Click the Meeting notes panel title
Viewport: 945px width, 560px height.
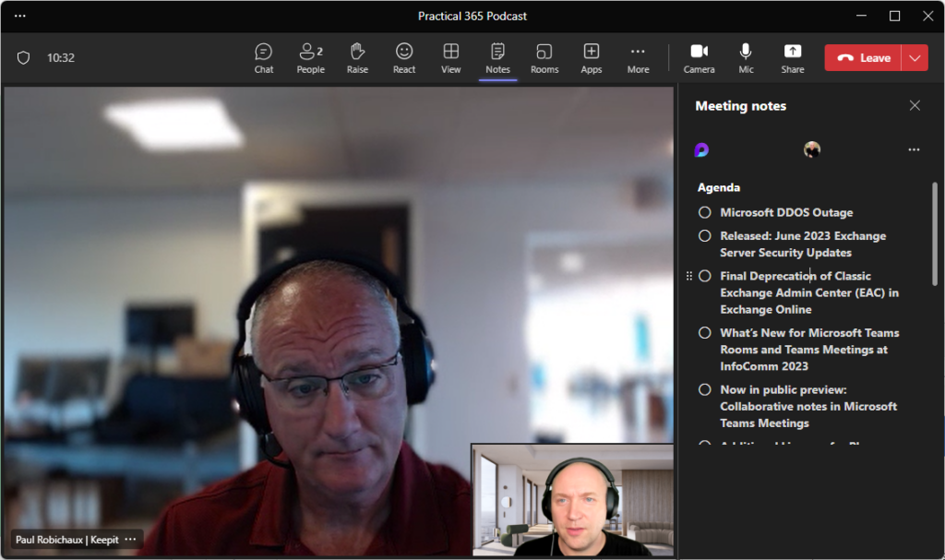pos(741,106)
